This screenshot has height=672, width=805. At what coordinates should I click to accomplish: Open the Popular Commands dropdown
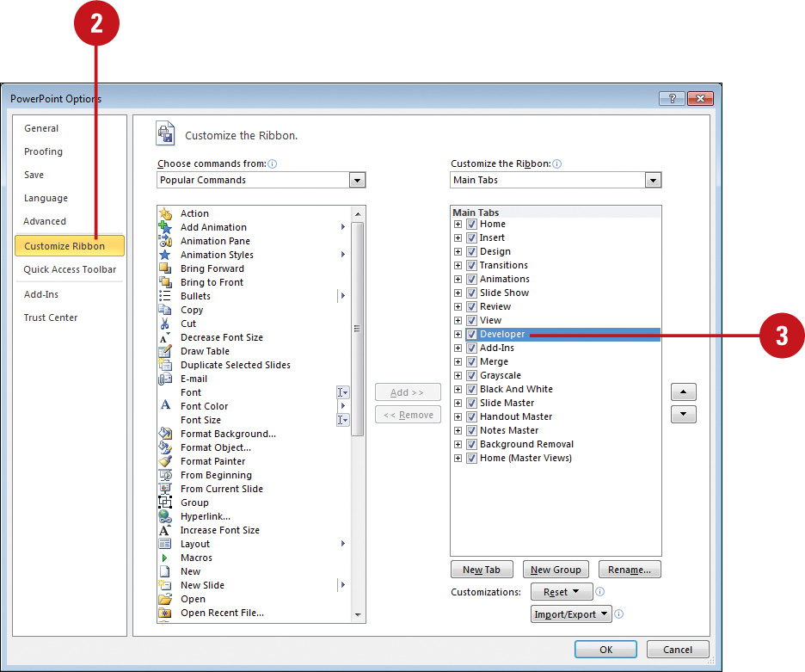pos(357,180)
